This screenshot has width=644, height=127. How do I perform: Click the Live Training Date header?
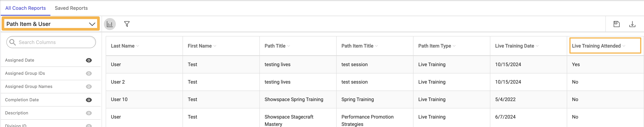515,46
